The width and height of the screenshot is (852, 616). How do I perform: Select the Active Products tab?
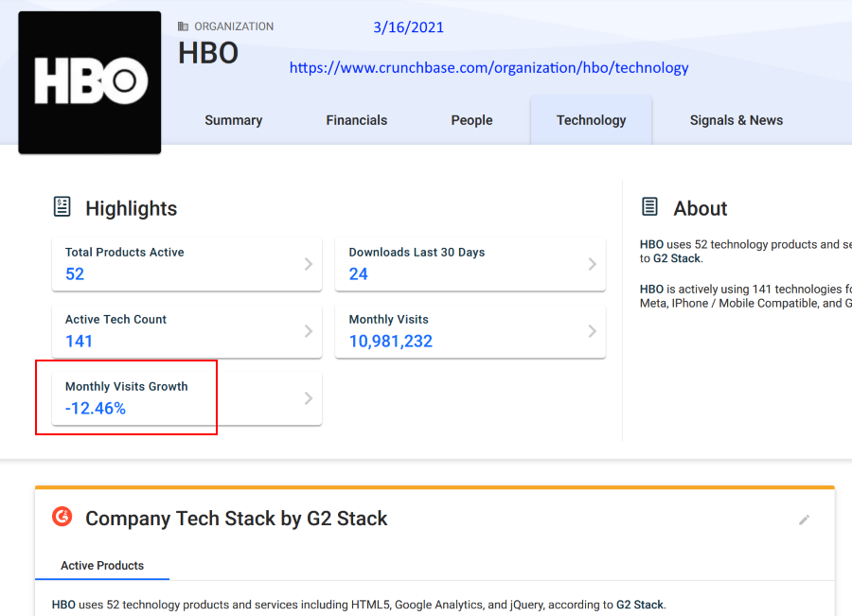[102, 566]
